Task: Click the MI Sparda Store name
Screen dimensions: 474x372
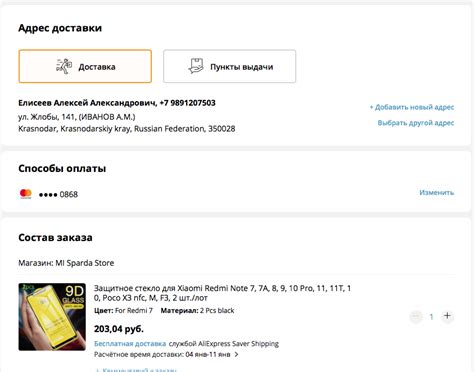Action: pos(85,263)
